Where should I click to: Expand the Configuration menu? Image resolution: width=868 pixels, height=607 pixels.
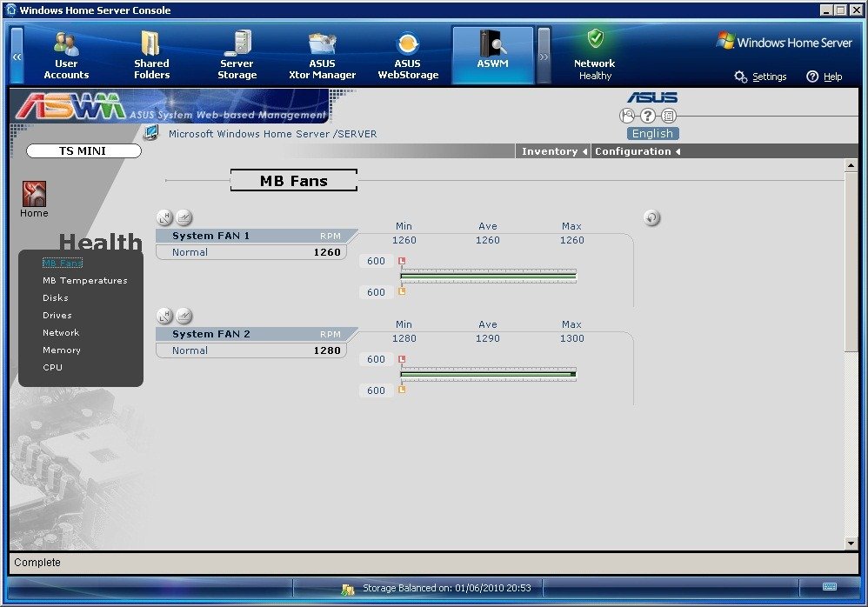tap(638, 151)
